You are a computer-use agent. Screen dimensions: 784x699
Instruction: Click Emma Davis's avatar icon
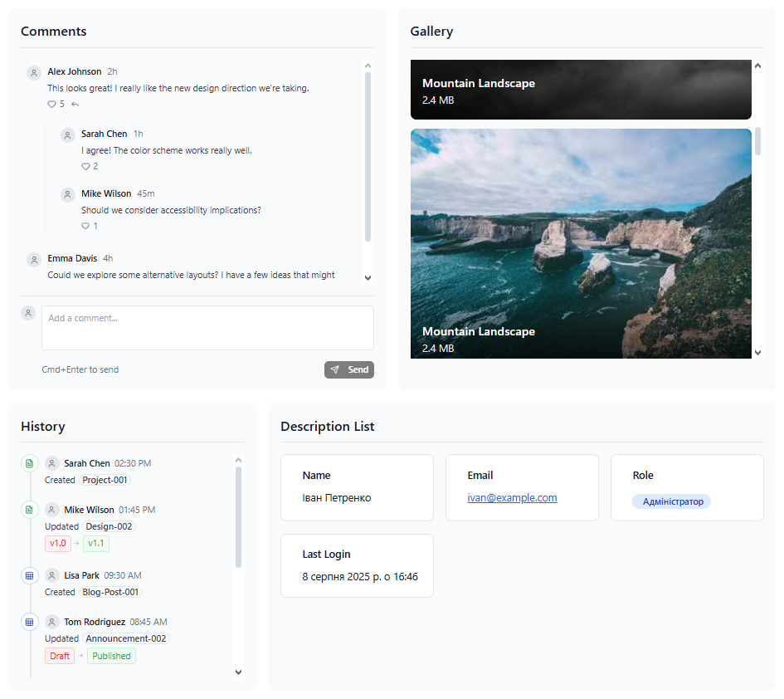point(34,260)
